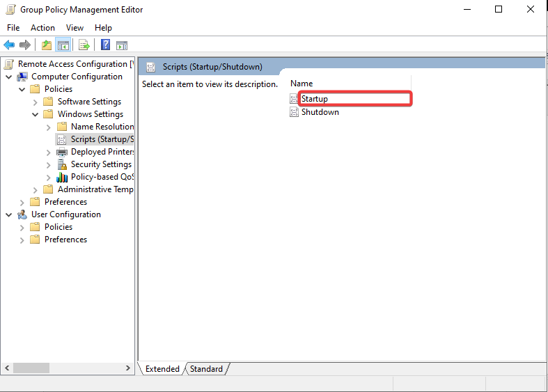Select the Shutdown script item

click(x=320, y=112)
